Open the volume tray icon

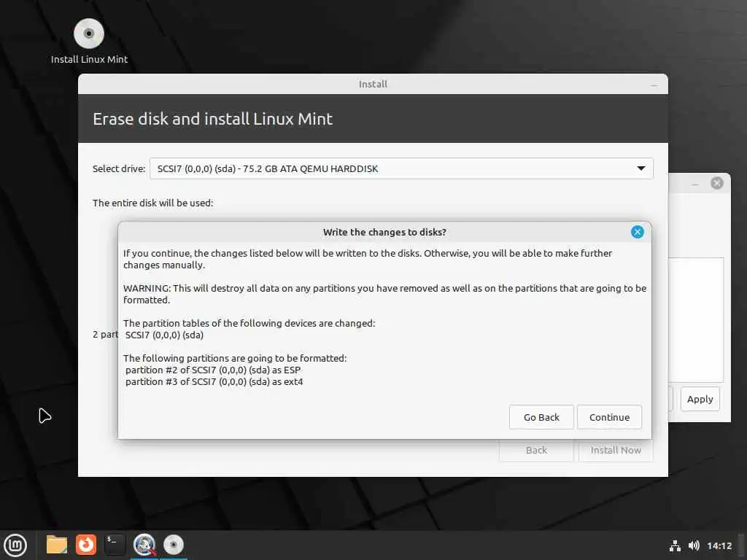point(694,545)
